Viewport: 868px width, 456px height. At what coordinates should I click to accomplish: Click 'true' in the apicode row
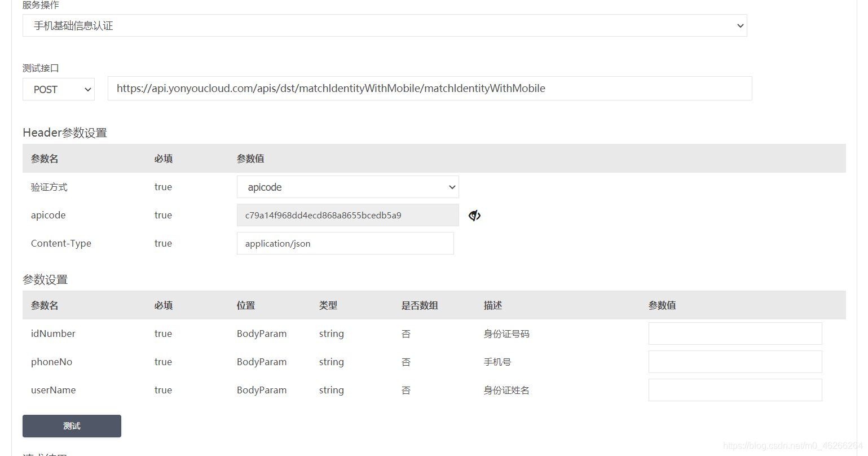pos(163,215)
